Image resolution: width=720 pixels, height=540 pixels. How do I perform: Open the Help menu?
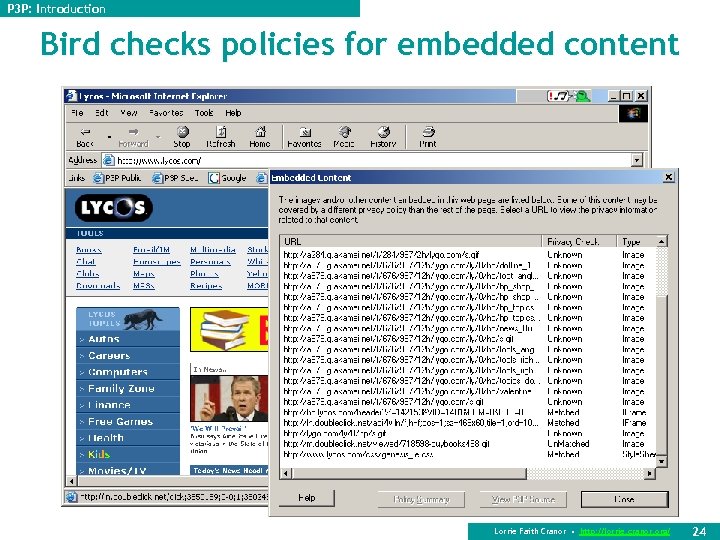pyautogui.click(x=233, y=113)
